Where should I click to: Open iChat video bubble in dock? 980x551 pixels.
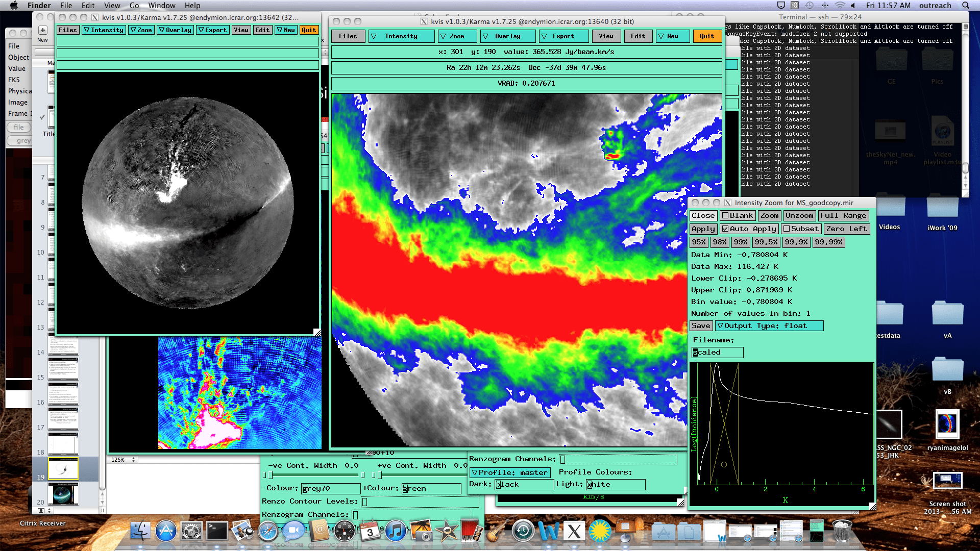(293, 531)
